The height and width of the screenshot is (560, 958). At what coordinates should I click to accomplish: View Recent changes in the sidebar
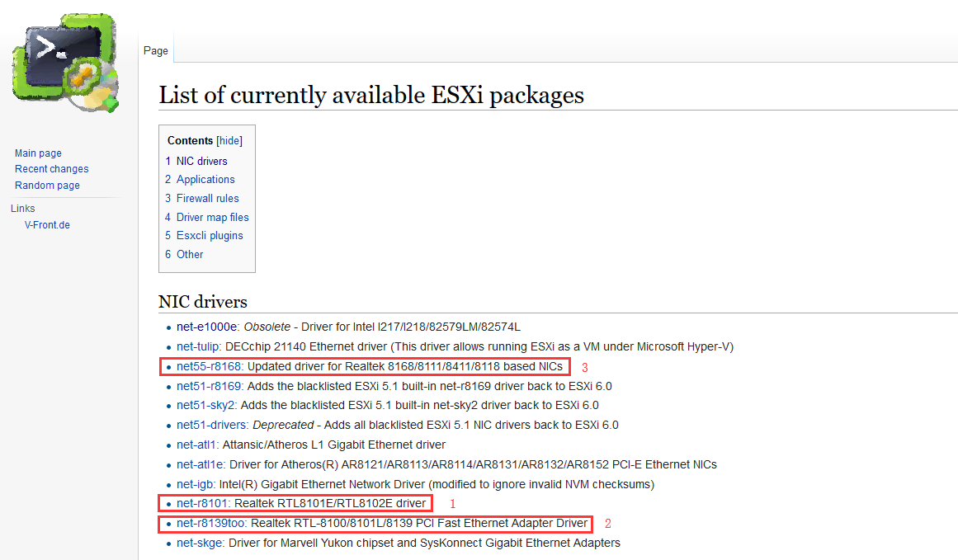51,168
